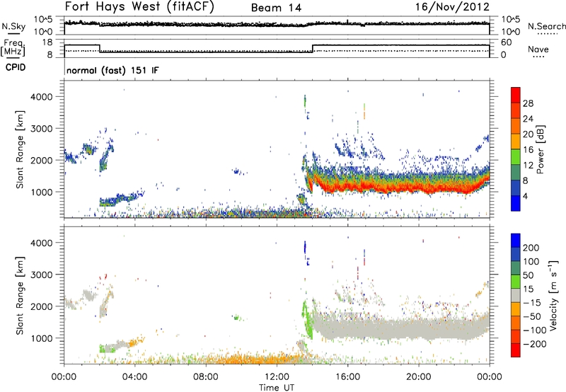This screenshot has height=392, width=566.
Task: Click the 'Fort Hays West (fitACF)' plot title
Action: [x=139, y=7]
